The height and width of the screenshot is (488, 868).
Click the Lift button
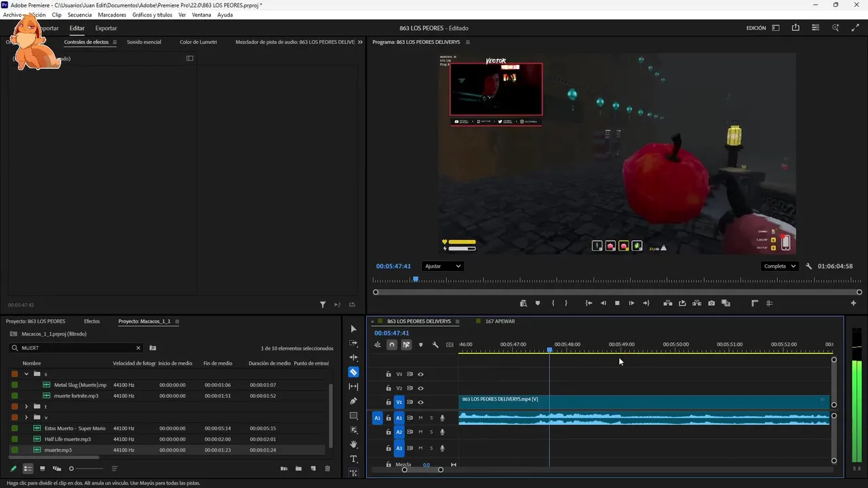pyautogui.click(x=668, y=303)
